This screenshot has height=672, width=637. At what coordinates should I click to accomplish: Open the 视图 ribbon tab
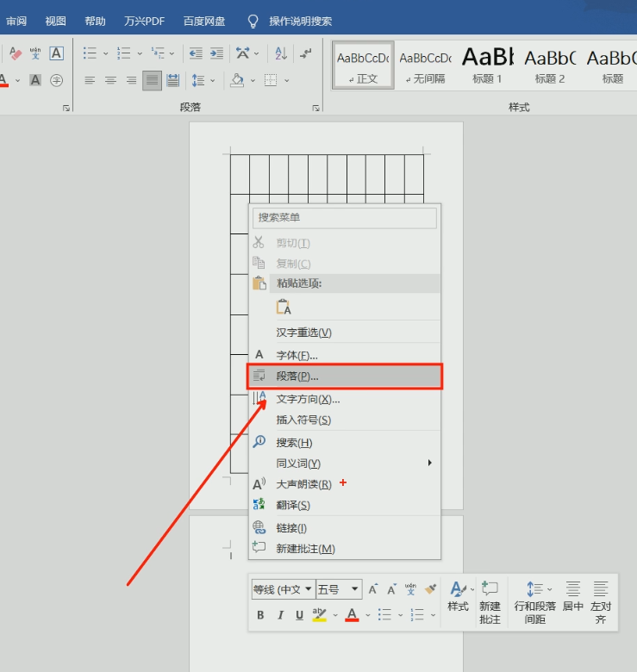pyautogui.click(x=56, y=21)
